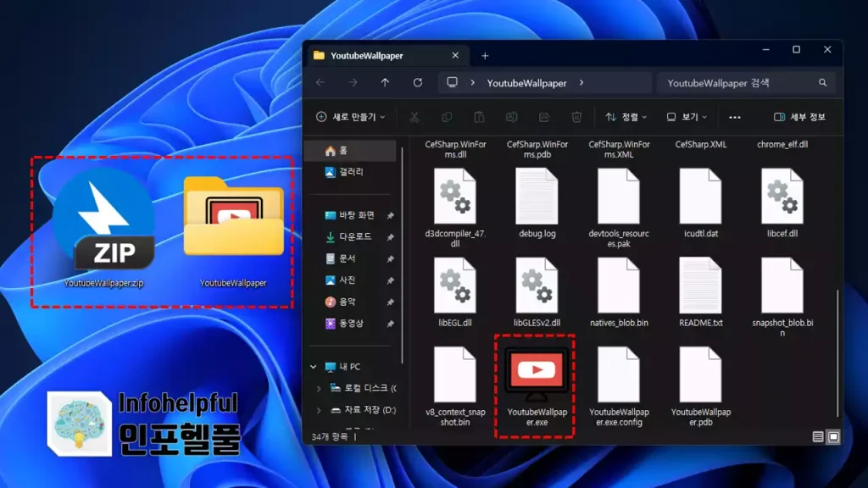Select the libcef.dll file

coord(782,203)
